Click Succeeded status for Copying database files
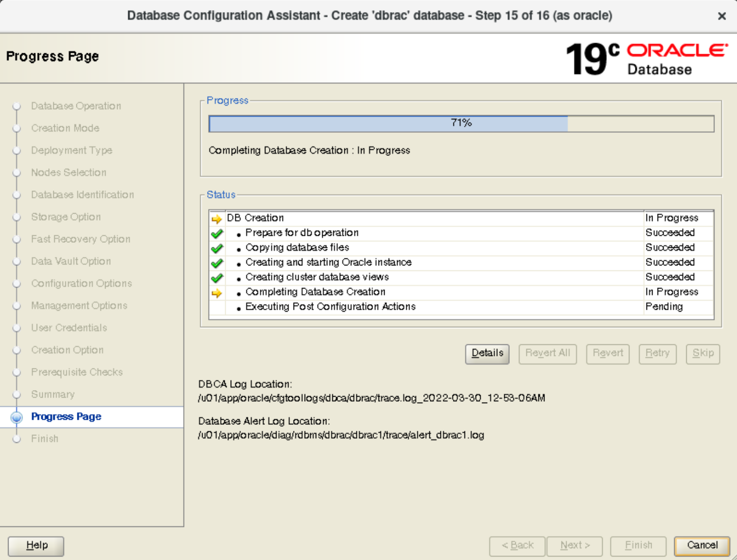This screenshot has width=737, height=560. point(670,247)
